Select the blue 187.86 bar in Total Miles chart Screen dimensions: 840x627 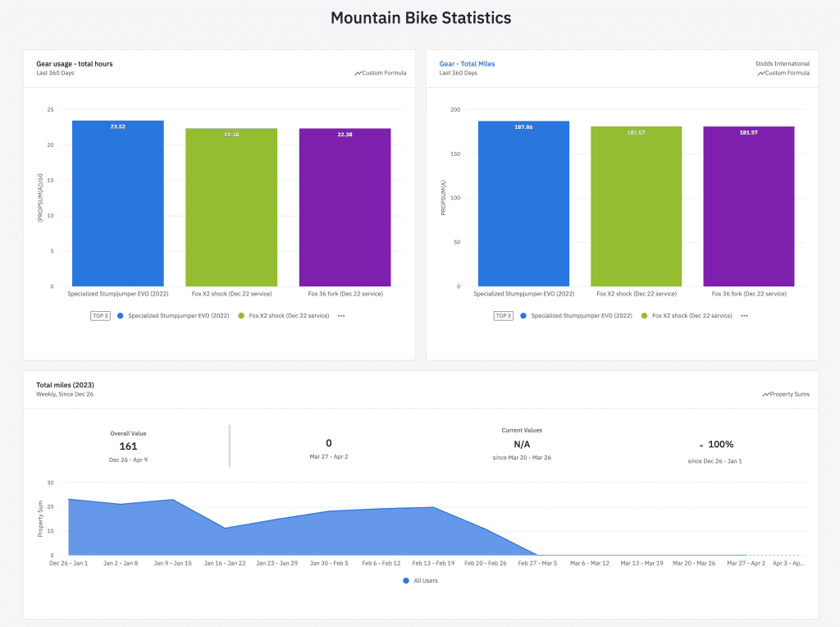[x=523, y=204]
